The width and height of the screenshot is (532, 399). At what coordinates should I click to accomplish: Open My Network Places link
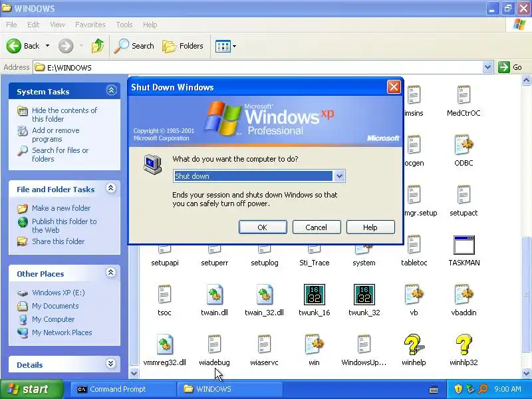pyautogui.click(x=62, y=332)
